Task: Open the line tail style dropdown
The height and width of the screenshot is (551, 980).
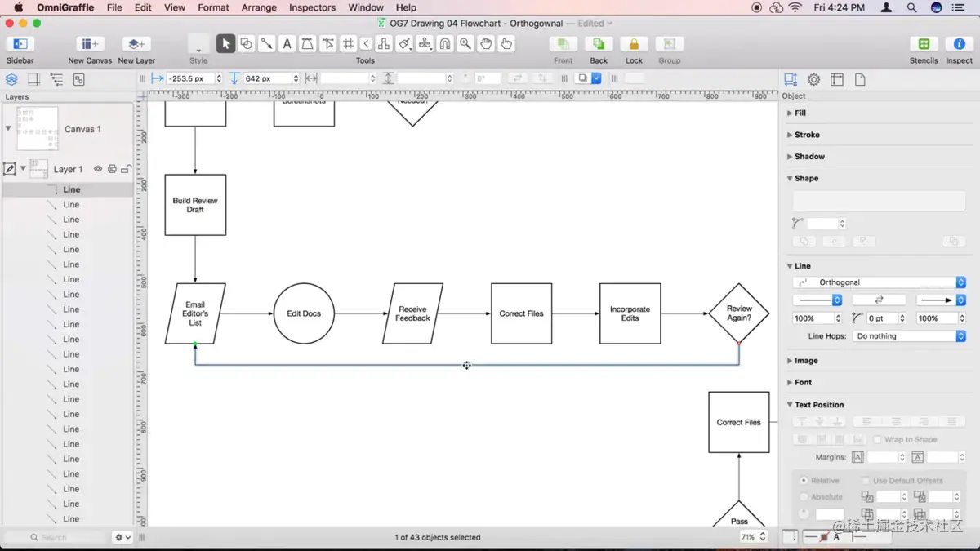Action: coord(817,300)
